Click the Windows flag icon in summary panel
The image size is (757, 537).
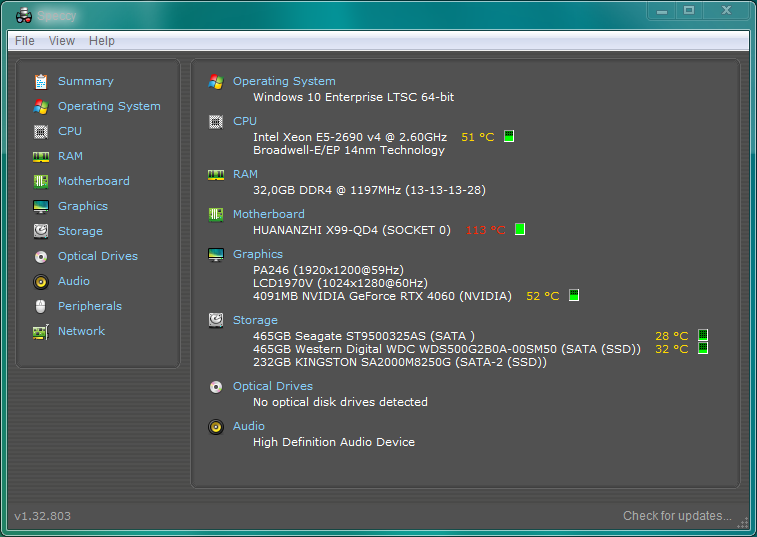click(x=216, y=82)
